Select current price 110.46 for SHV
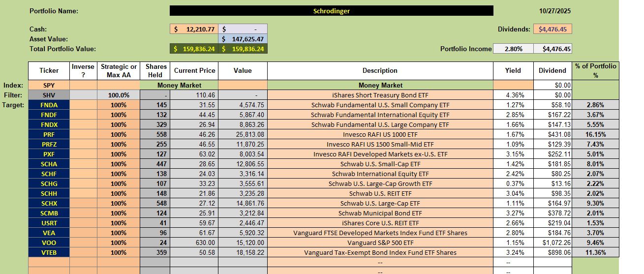This screenshot has height=274, width=644. click(x=194, y=95)
